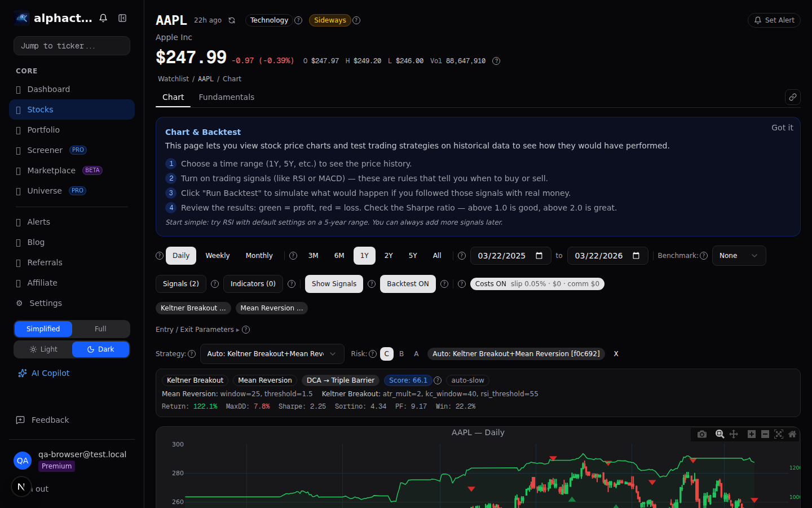
Task: Refresh AAPL data with the refresh icon
Action: [x=232, y=20]
